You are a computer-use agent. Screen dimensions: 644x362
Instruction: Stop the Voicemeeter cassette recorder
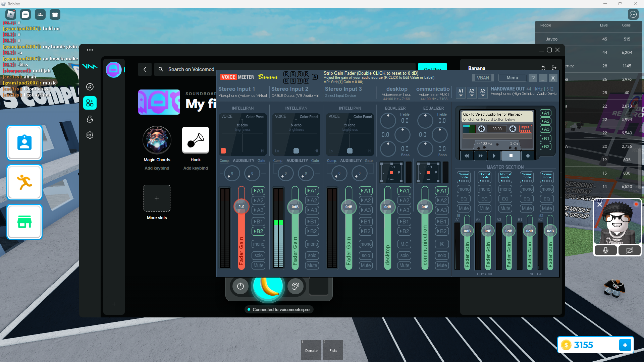[x=511, y=156]
